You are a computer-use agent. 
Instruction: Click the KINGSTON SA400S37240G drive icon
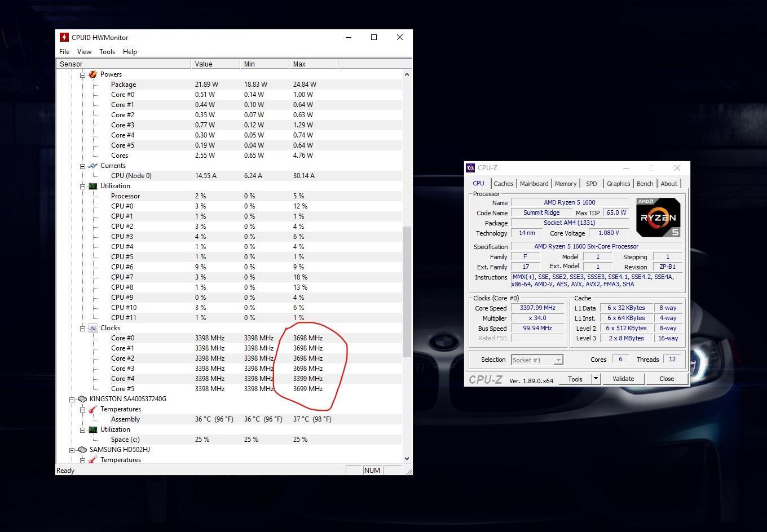(x=82, y=399)
